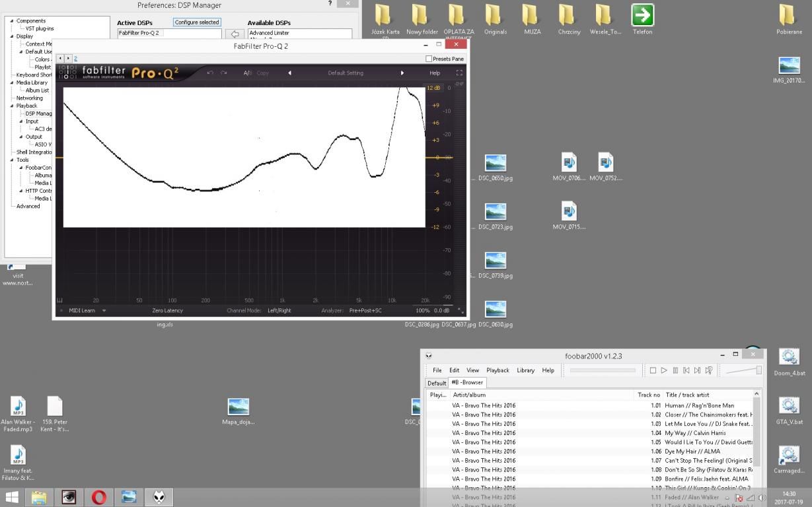
Task: Go to next preset in Pro-Q 2
Action: click(402, 73)
